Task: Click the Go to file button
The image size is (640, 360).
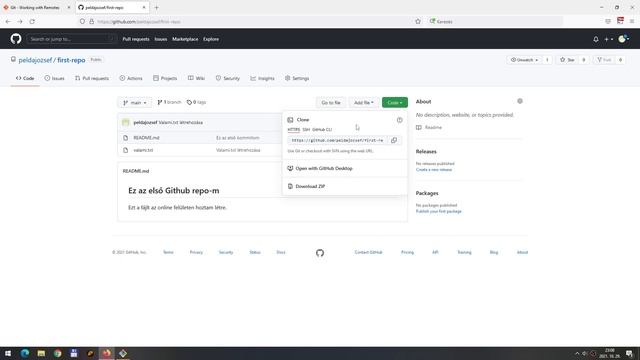Action: [x=331, y=102]
